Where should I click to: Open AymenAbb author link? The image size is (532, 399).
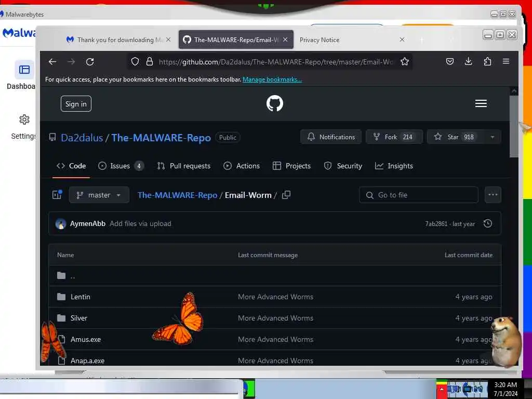pos(87,223)
